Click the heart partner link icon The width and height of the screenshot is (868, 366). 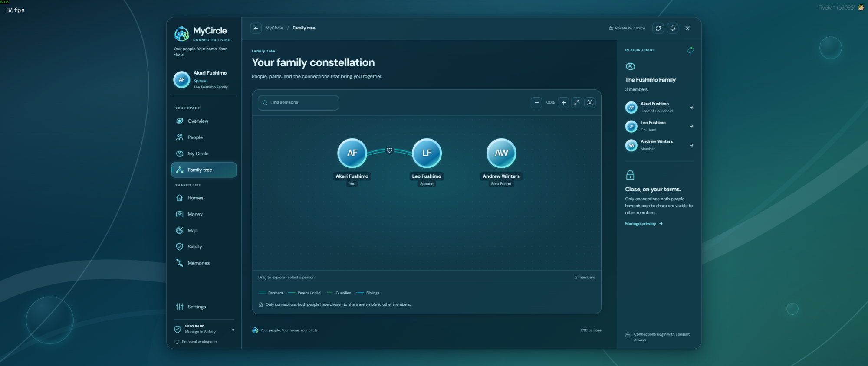[390, 150]
